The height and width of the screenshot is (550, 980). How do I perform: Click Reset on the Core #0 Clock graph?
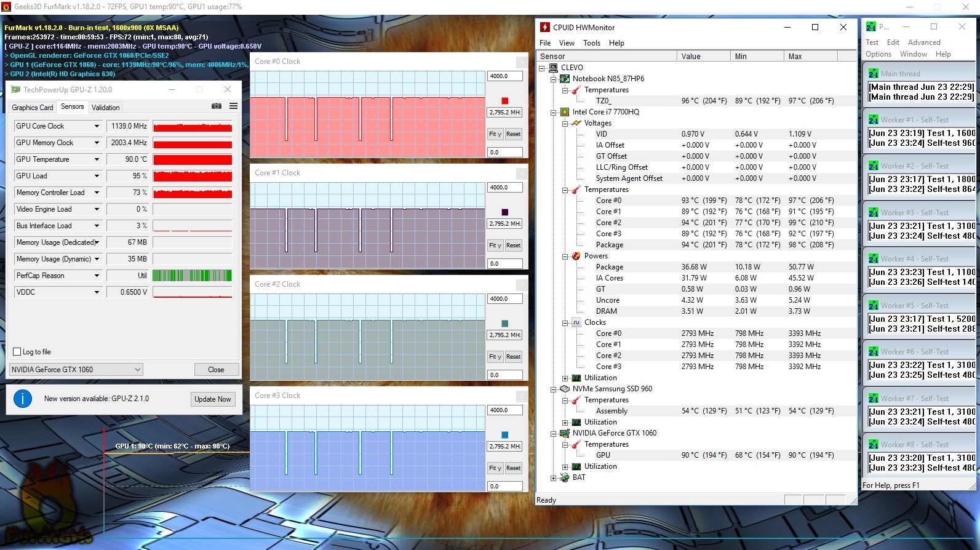(514, 134)
